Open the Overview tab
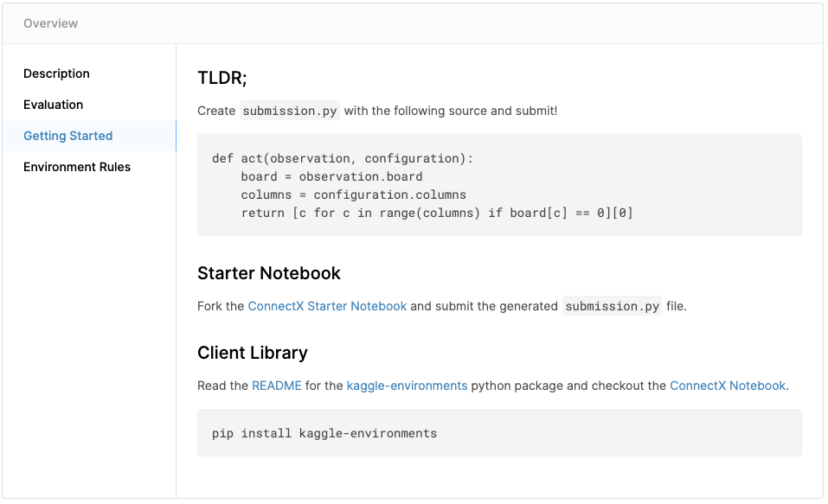 coord(50,23)
